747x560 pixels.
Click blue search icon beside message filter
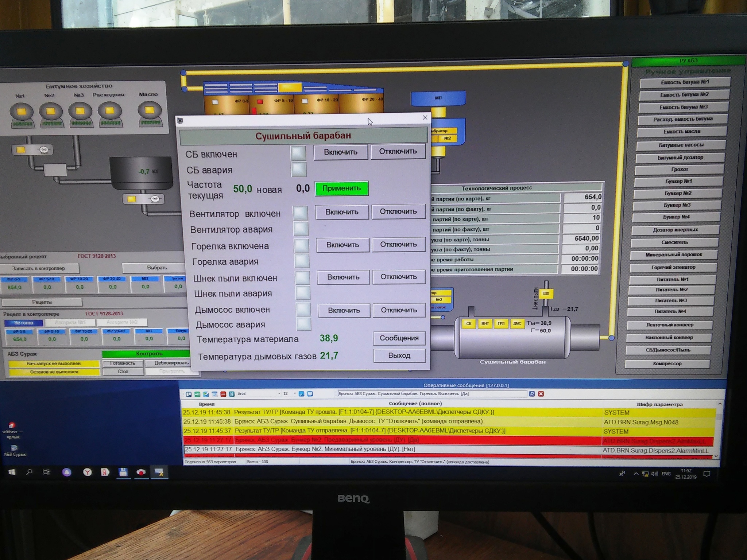click(532, 394)
